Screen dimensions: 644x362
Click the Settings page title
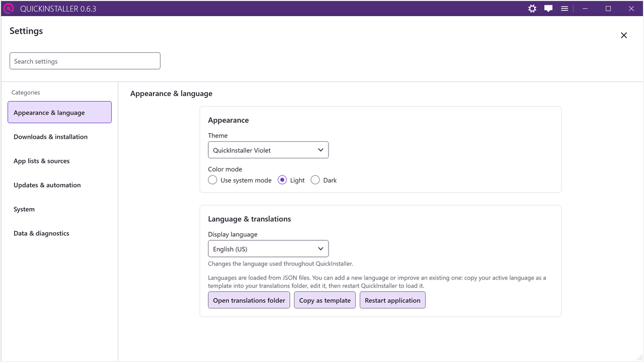pos(26,31)
